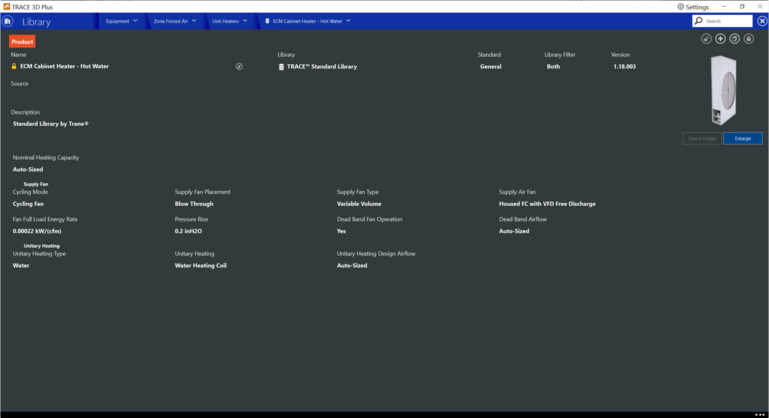Click the Select Image button
The width and height of the screenshot is (769, 418).
tap(702, 138)
